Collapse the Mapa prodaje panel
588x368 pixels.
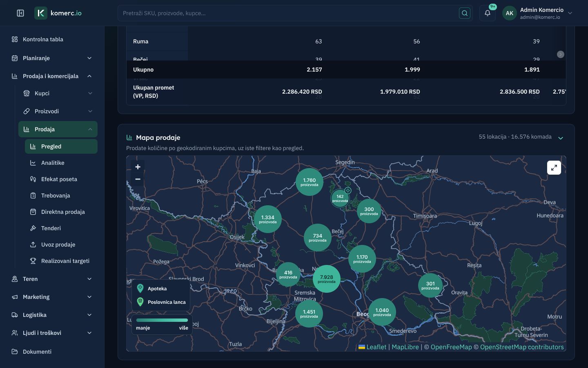pyautogui.click(x=561, y=138)
